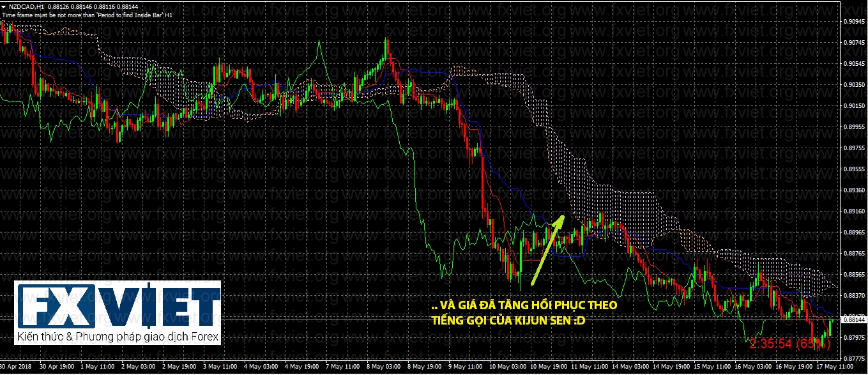868x375 pixels.
Task: Click the 7 May 11:00 time axis label
Action: (343, 368)
